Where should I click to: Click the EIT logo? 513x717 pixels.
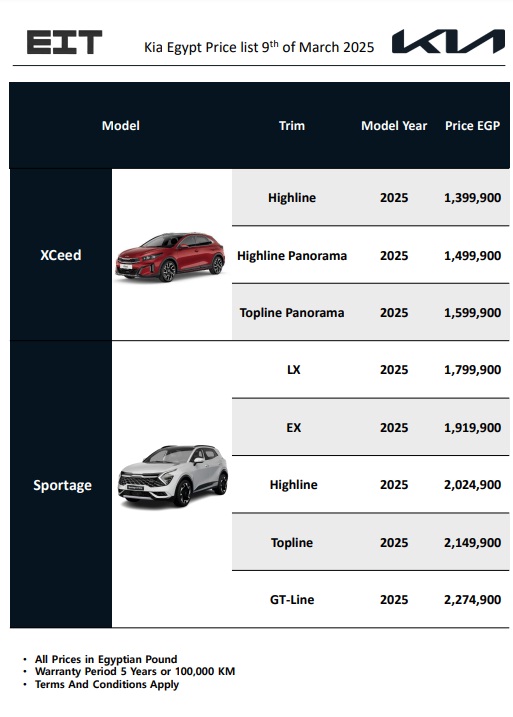click(64, 42)
